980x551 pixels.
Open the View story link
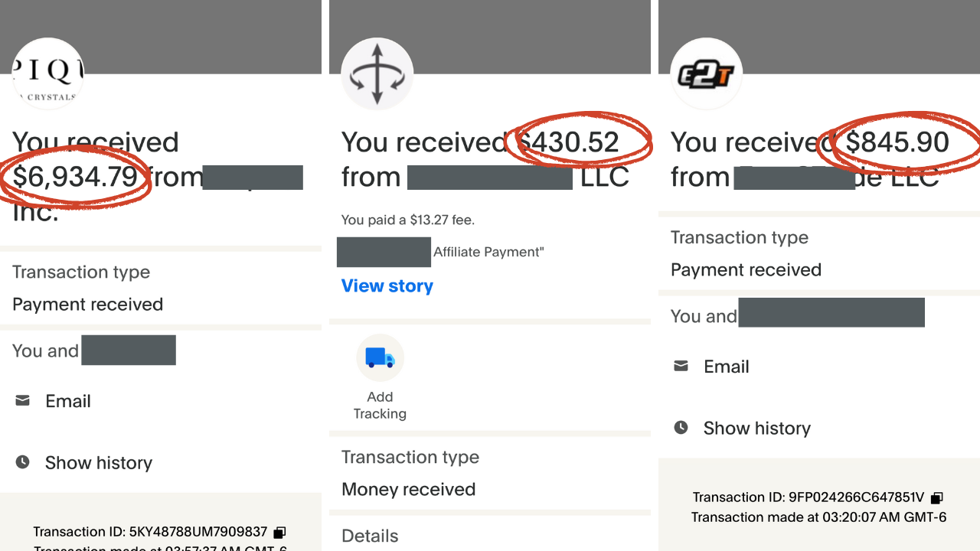point(387,285)
